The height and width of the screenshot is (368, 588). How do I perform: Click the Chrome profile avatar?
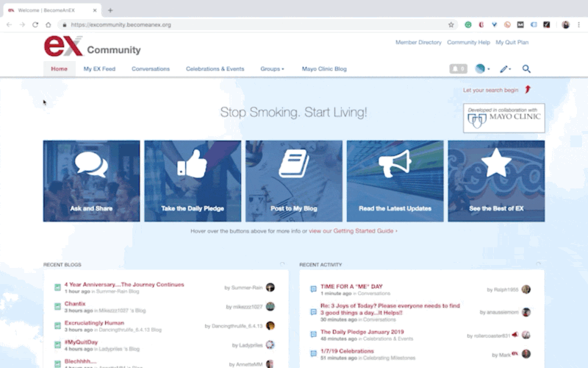pyautogui.click(x=565, y=25)
